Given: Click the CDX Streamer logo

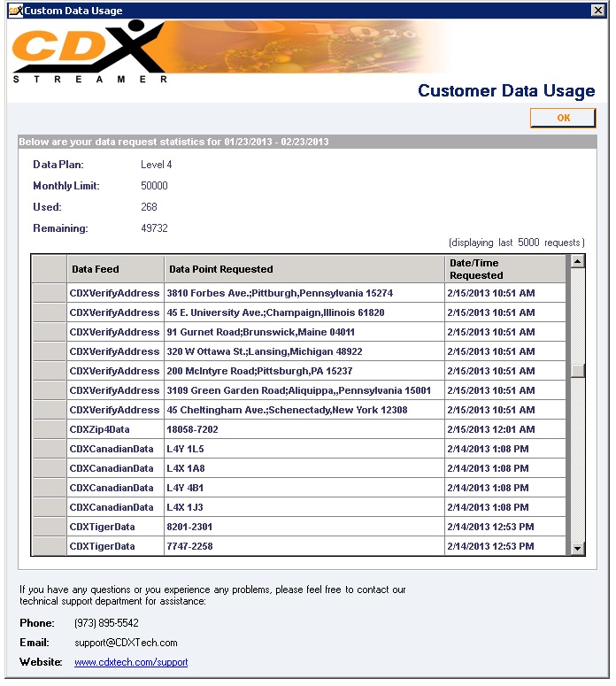Looking at the screenshot, I should (89, 51).
